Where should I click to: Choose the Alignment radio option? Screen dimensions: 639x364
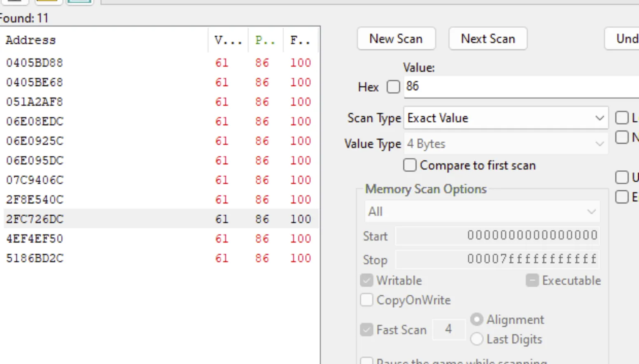click(x=476, y=320)
